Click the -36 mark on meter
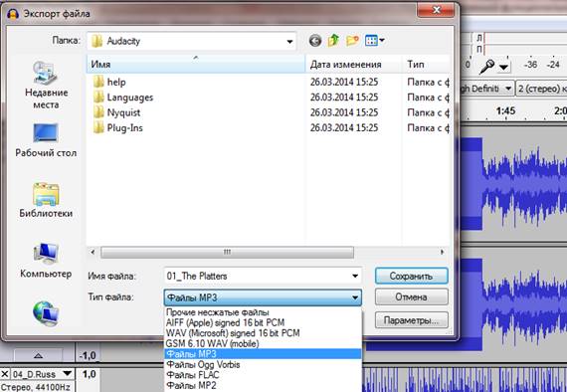This screenshot has width=567, height=392. (530, 65)
